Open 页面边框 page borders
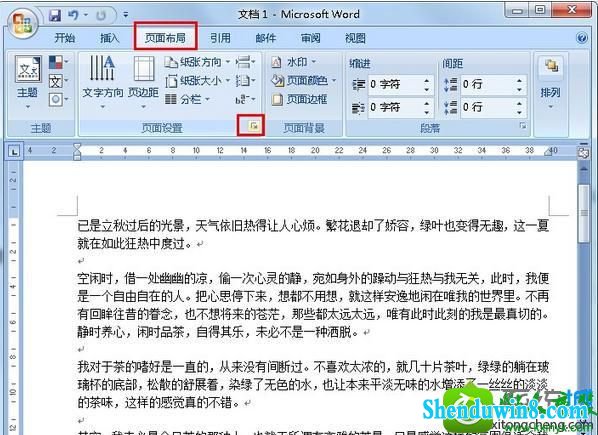Screen dimensions: 598x435 [x=299, y=100]
